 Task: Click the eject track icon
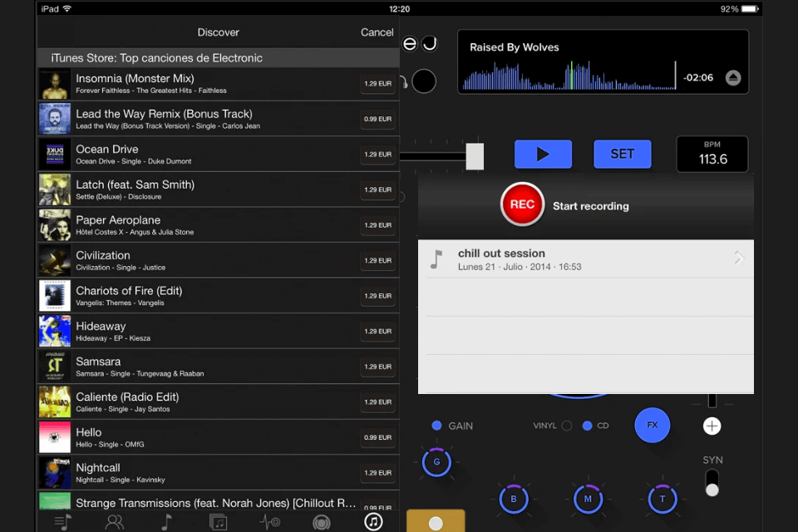coord(733,78)
